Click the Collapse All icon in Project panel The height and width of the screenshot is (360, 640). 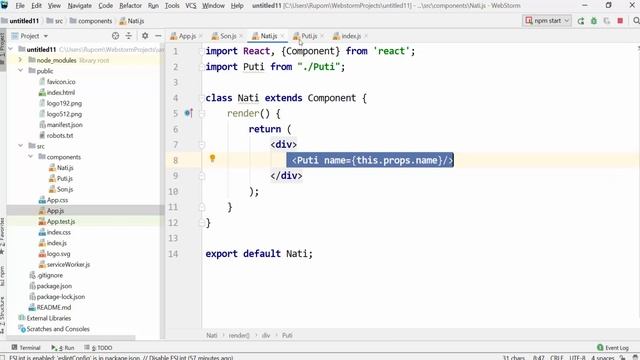click(x=129, y=36)
